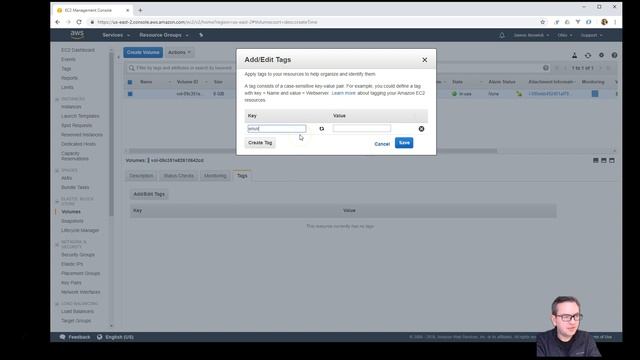Click the Feedback button in the footer
Image resolution: width=640 pixels, height=360 pixels.
click(x=75, y=337)
